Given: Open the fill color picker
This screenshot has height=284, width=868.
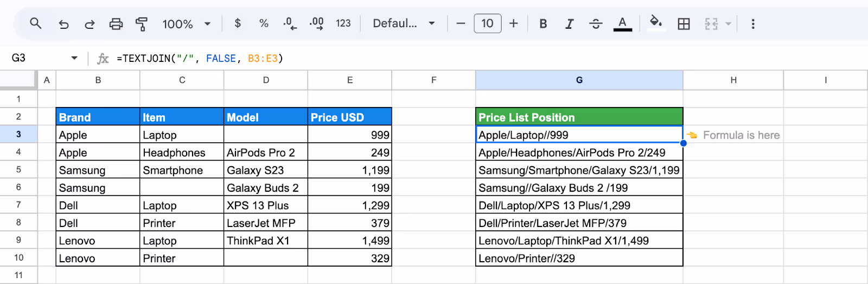Looking at the screenshot, I should 656,23.
